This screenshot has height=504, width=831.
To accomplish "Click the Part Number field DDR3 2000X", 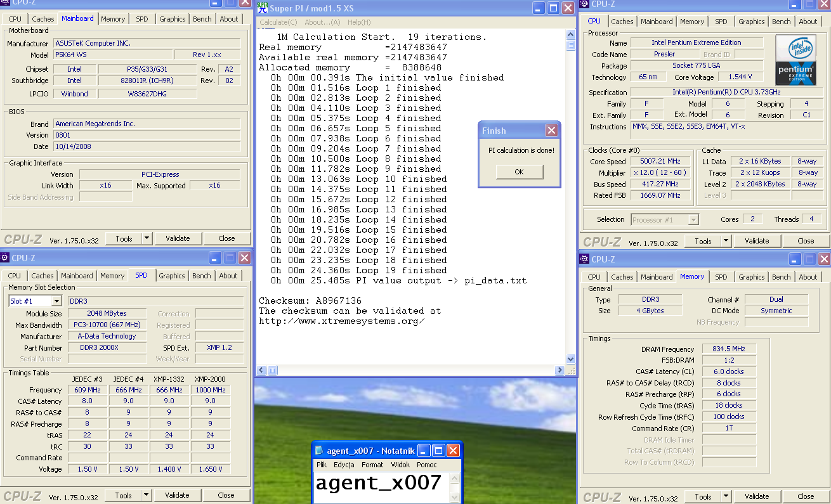I will coord(108,347).
